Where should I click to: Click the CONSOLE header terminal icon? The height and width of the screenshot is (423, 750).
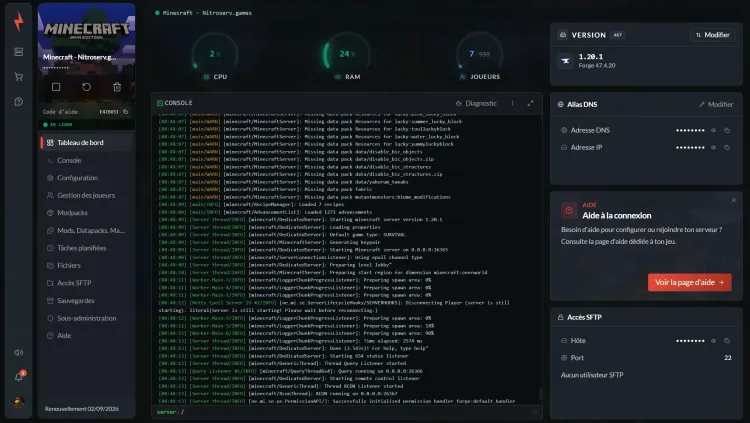click(160, 103)
